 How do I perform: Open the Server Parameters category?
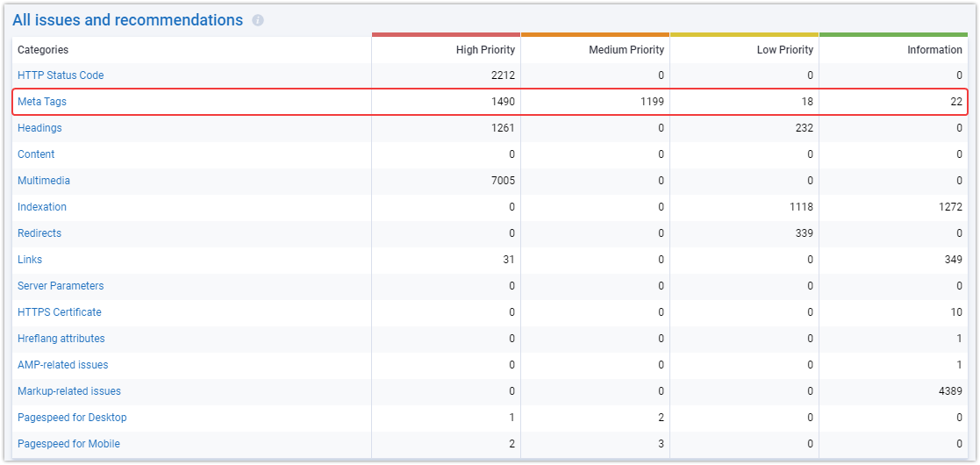(x=61, y=286)
